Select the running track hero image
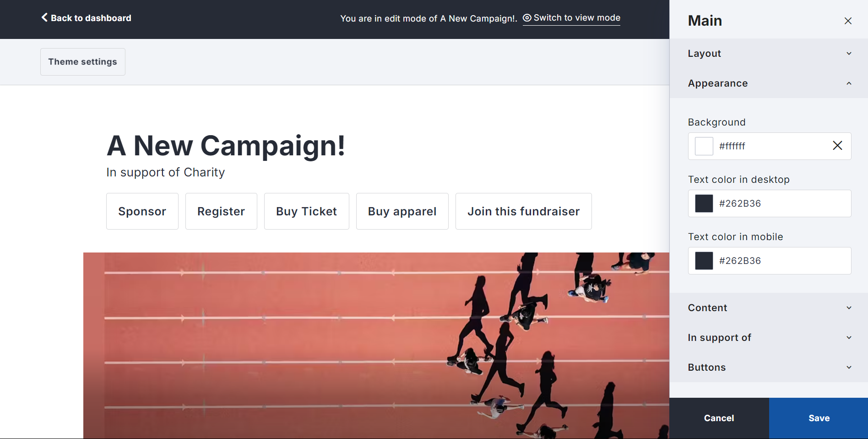 pyautogui.click(x=375, y=345)
